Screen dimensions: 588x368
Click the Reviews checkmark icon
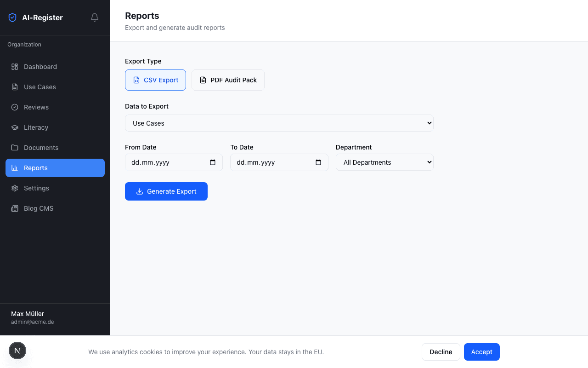14,107
